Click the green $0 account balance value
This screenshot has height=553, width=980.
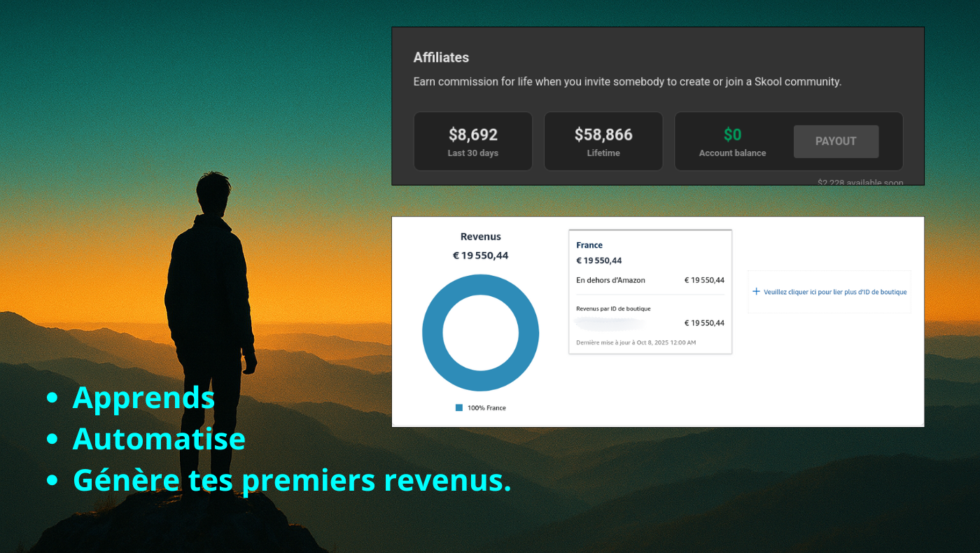click(x=732, y=134)
